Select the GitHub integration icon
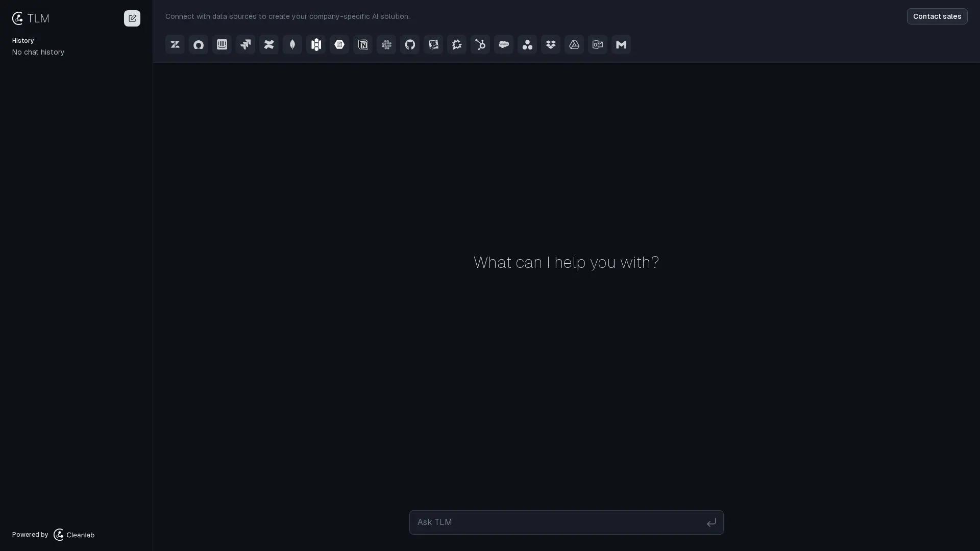Screen dimensions: 980x551 410,44
